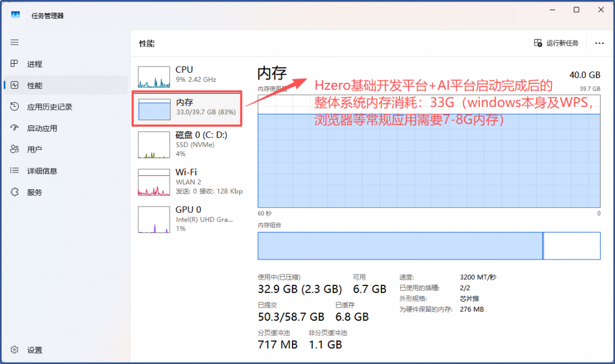Screen dimensions: 615x364
Task: Open Startup apps (启动应用) icon
Action: point(14,128)
